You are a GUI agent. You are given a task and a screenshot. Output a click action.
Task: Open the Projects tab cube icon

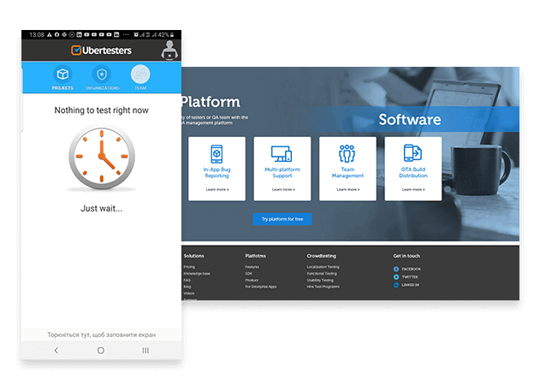coord(62,74)
